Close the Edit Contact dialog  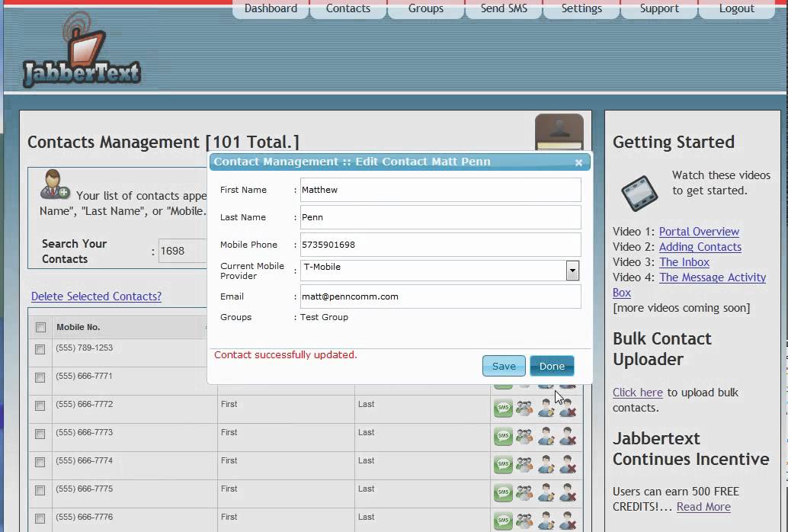578,162
